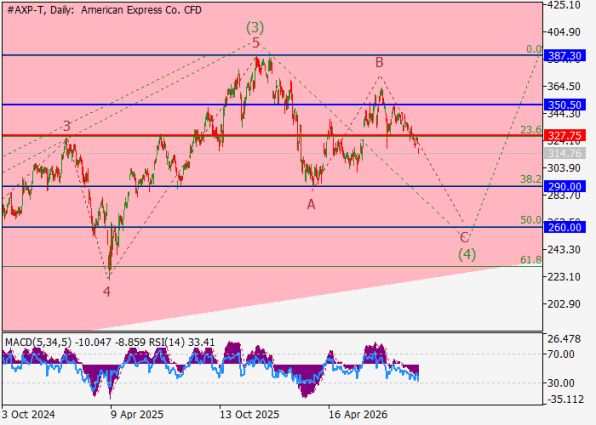Select the red 327.75 price label

[564, 135]
